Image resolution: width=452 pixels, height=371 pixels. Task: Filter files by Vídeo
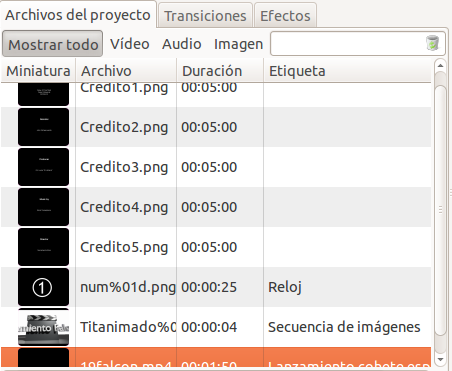click(130, 44)
